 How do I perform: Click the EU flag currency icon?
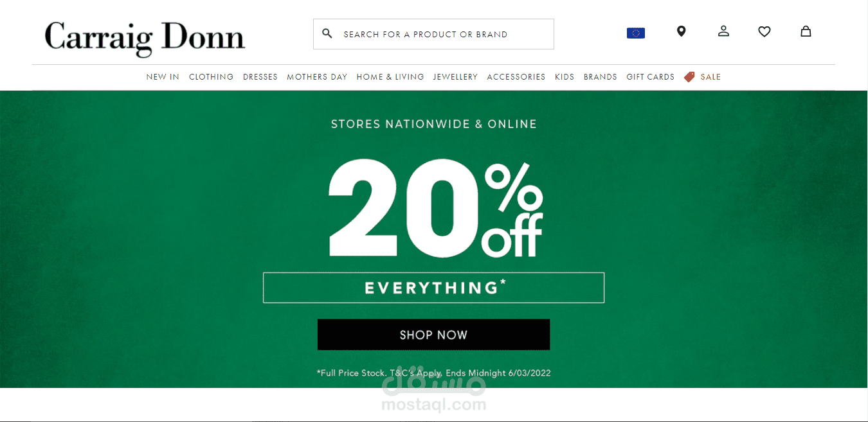pos(635,33)
